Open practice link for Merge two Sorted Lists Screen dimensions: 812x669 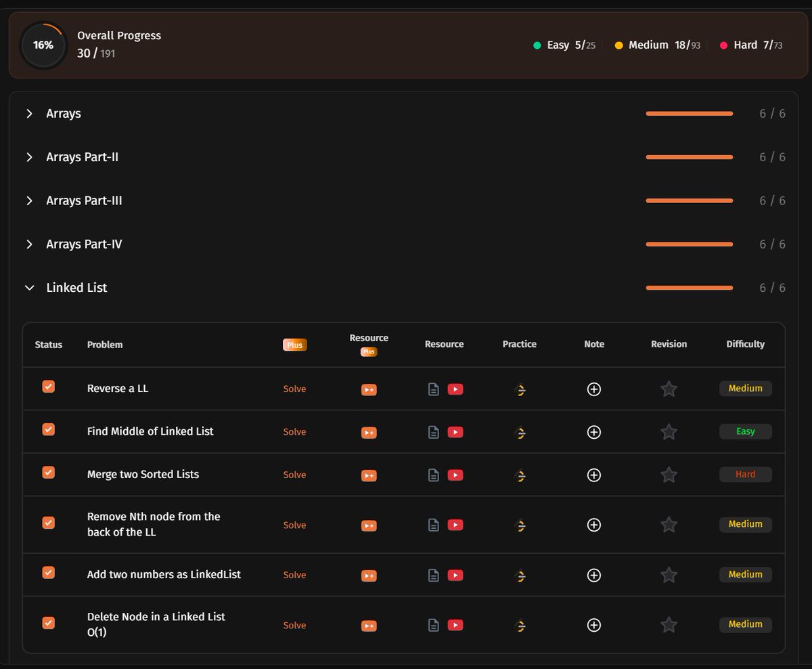click(520, 475)
